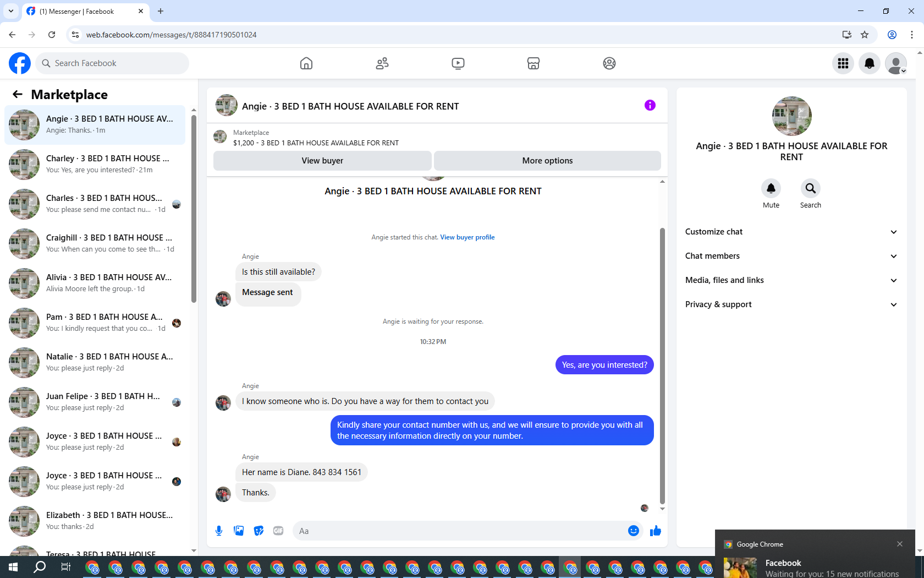Open Angie conversation in the list
This screenshot has width=924, height=578.
pos(95,125)
